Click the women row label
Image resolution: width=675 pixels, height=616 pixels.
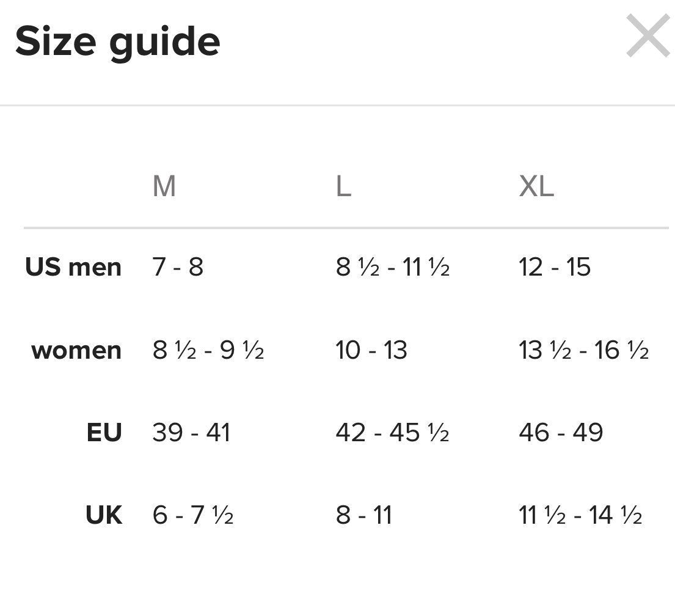coord(76,350)
